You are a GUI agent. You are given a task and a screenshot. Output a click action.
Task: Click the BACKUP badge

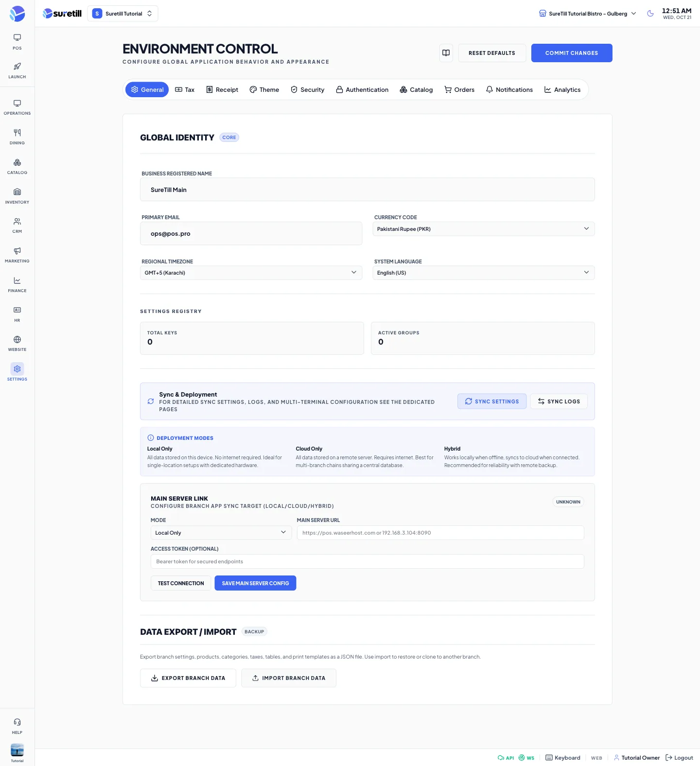pyautogui.click(x=254, y=632)
